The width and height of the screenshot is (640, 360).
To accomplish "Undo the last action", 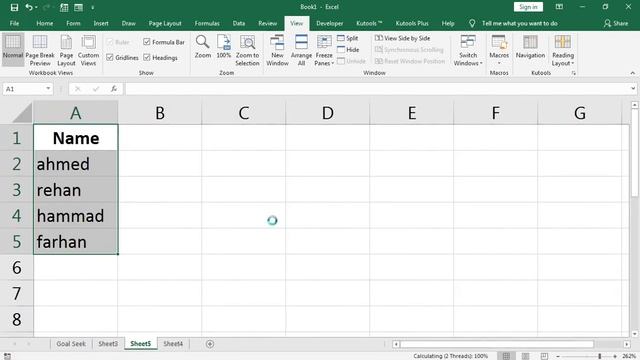I will (28, 7).
